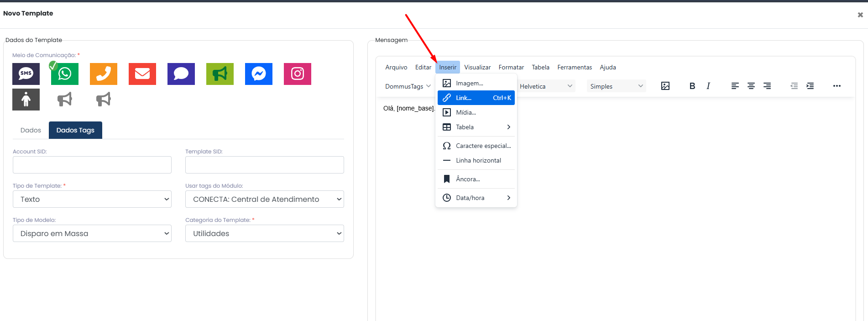Choose Link... from the Inserir menu
The image size is (868, 321).
pos(476,98)
